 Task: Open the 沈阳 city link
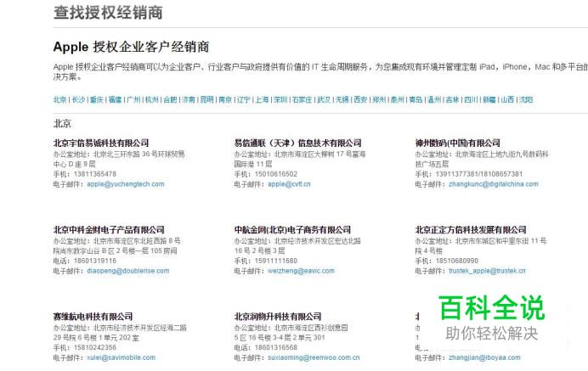point(526,99)
